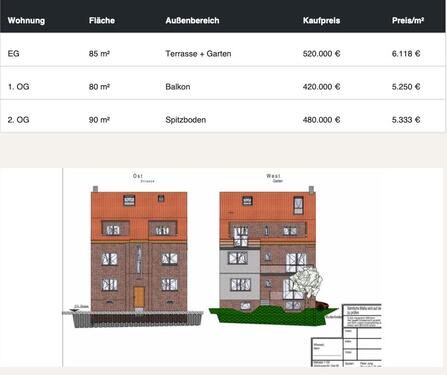Click the Wohnung column header
This screenshot has height=375, width=447.
(x=26, y=21)
